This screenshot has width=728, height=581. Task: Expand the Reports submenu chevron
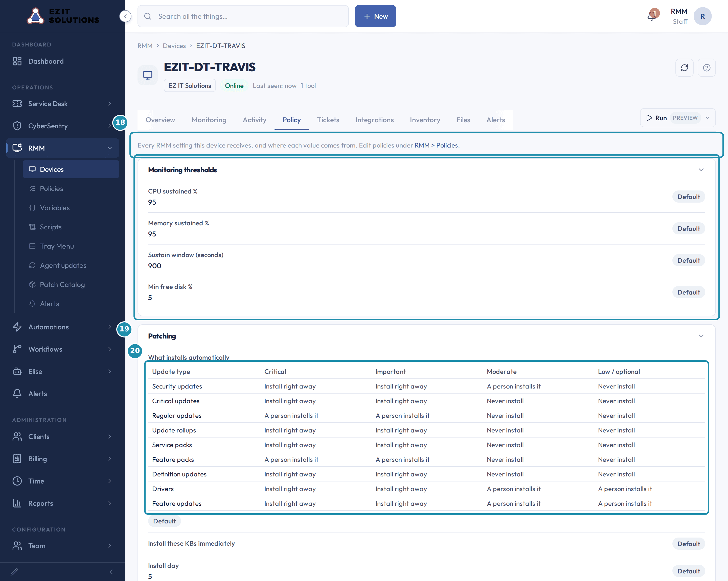[x=110, y=503]
